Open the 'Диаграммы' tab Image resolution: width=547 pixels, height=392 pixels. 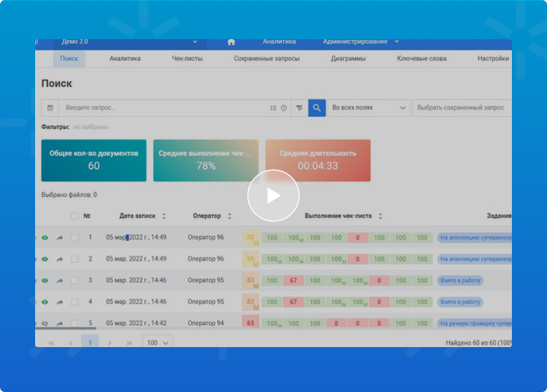pos(348,59)
